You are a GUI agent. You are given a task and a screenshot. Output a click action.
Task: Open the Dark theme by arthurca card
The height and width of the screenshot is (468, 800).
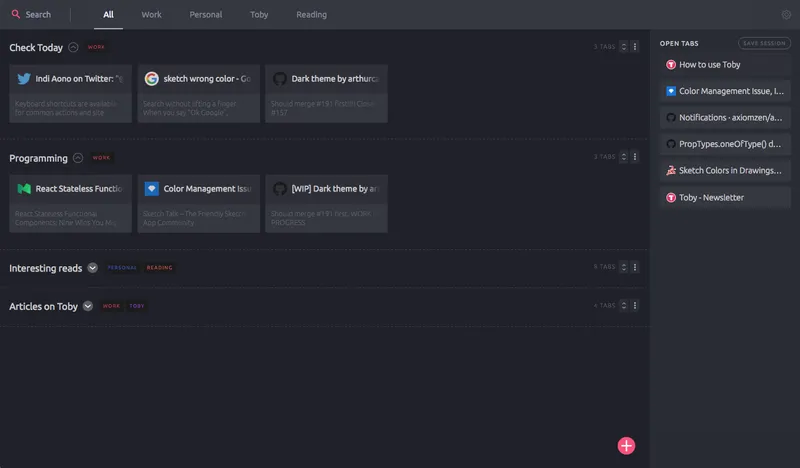[327, 93]
